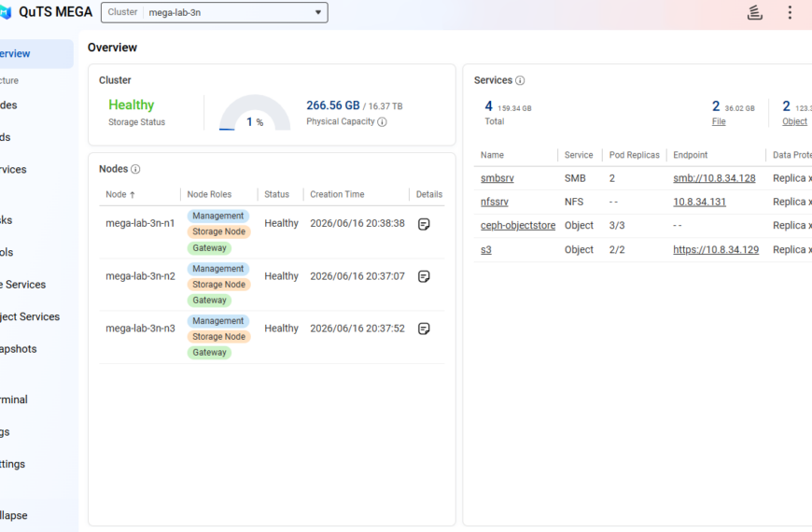
Task: Sort by the Node column arrow
Action: (132, 195)
